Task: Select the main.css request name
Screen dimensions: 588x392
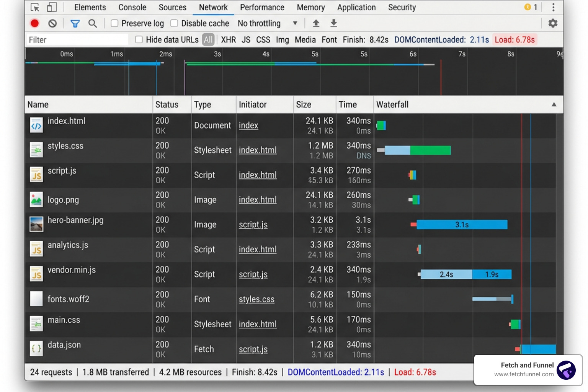Action: [x=64, y=320]
